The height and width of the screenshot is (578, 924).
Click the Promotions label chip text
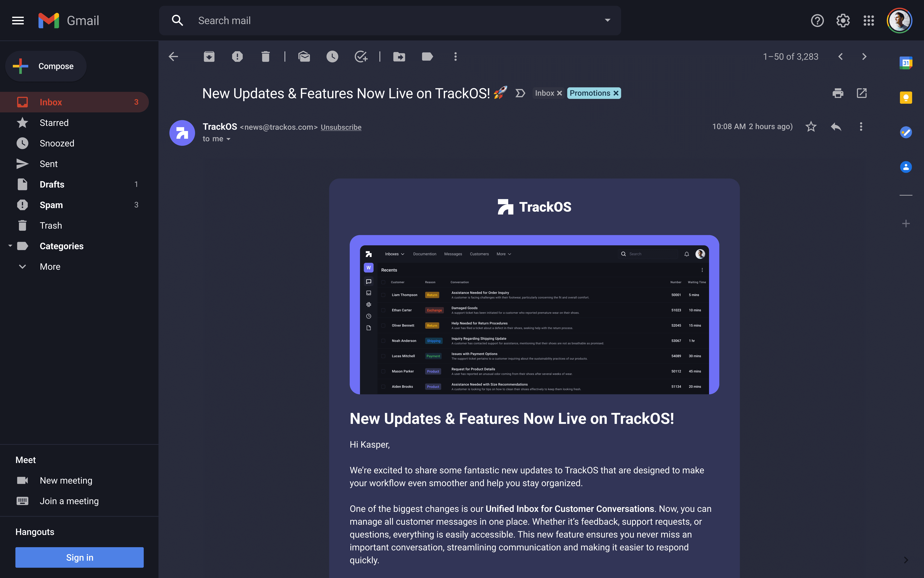590,93
